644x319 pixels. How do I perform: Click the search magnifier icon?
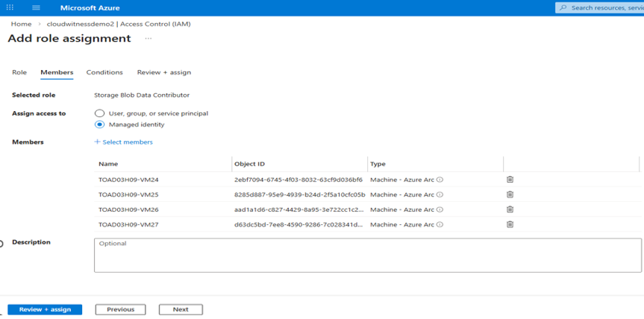(x=563, y=7)
